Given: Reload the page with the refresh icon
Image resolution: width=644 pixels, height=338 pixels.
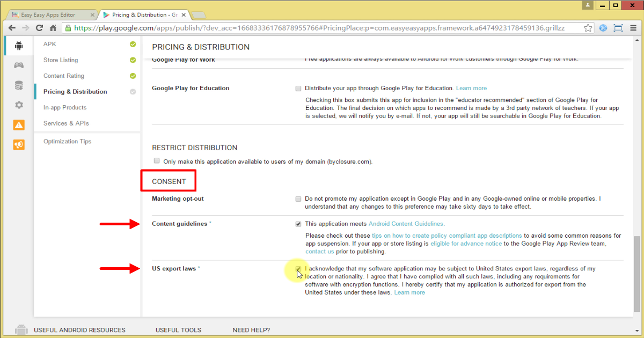Looking at the screenshot, I should pyautogui.click(x=39, y=27).
